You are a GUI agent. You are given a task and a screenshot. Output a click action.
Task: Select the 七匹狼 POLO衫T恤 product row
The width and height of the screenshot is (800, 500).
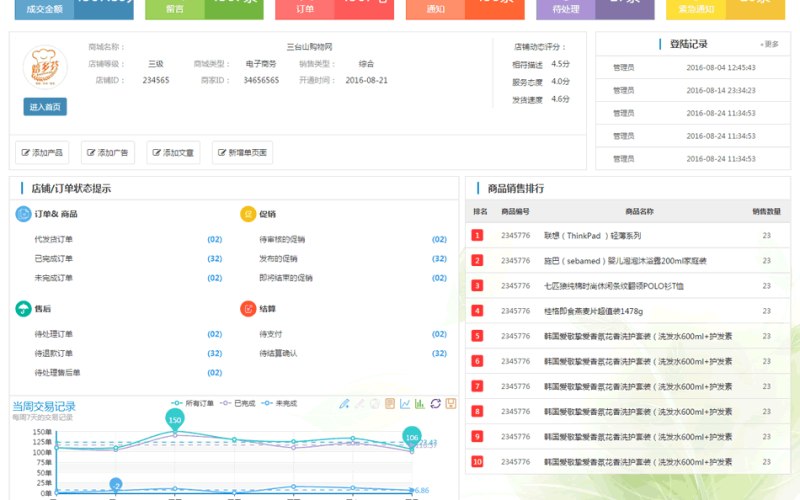(628, 286)
